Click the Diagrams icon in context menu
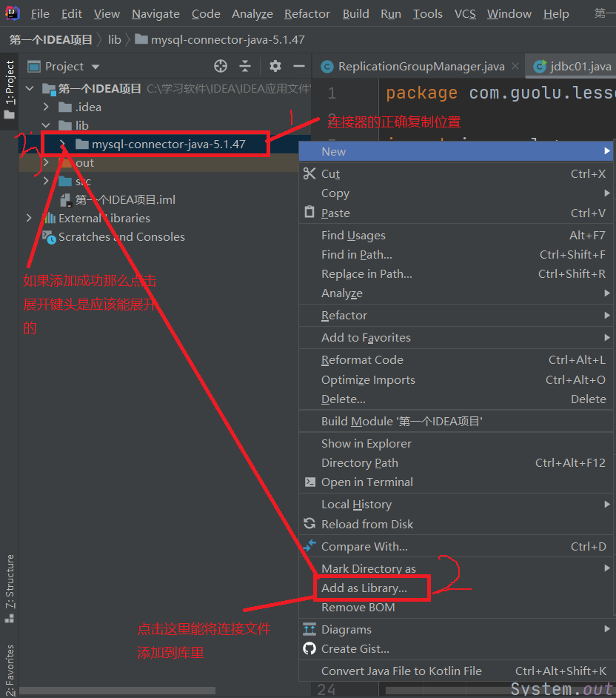 tap(309, 629)
